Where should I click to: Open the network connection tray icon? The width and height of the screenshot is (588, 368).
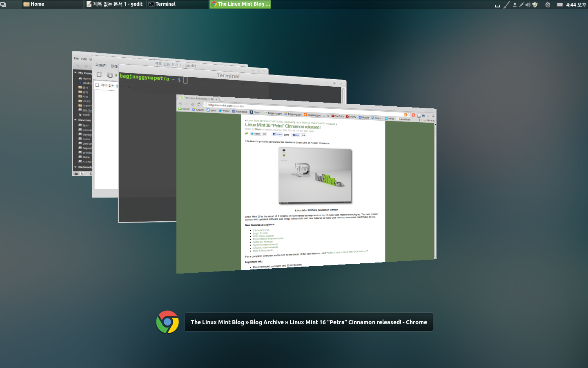(521, 5)
